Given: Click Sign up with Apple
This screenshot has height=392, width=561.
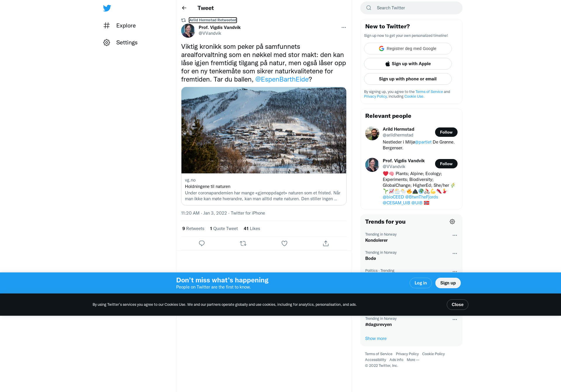Looking at the screenshot, I should click(x=408, y=64).
